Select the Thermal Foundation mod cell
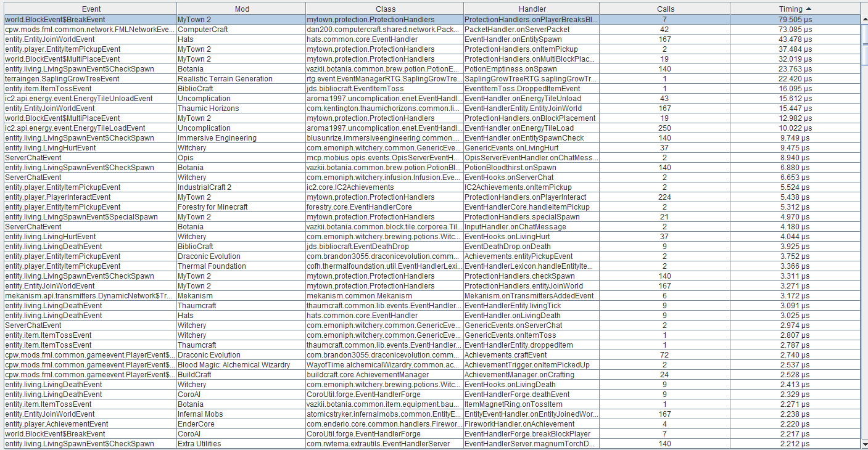 click(241, 266)
